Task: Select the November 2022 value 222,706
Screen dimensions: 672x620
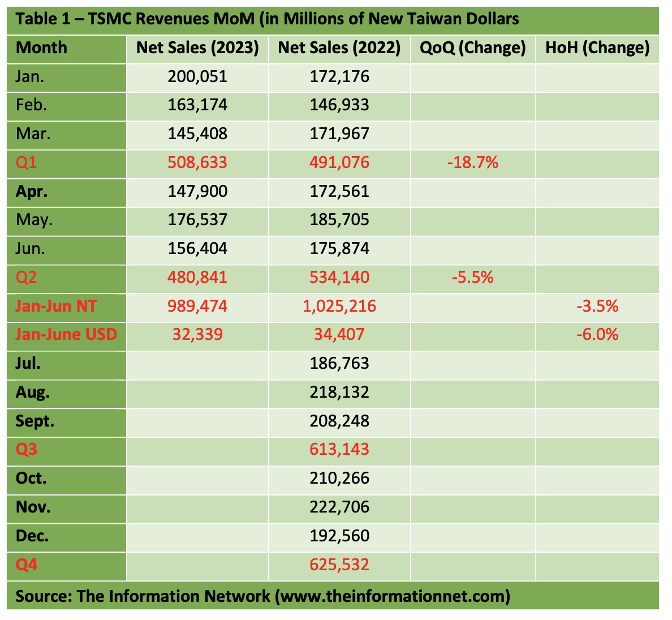Action: pos(339,507)
